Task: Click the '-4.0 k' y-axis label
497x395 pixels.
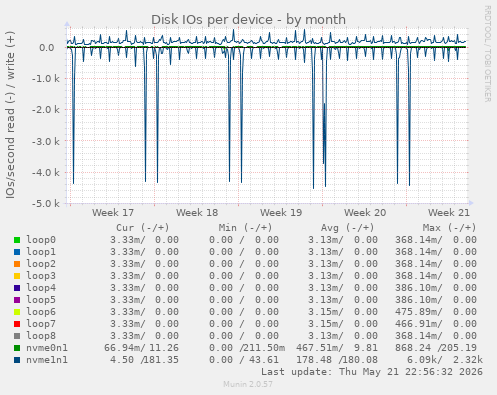Action: click(46, 173)
